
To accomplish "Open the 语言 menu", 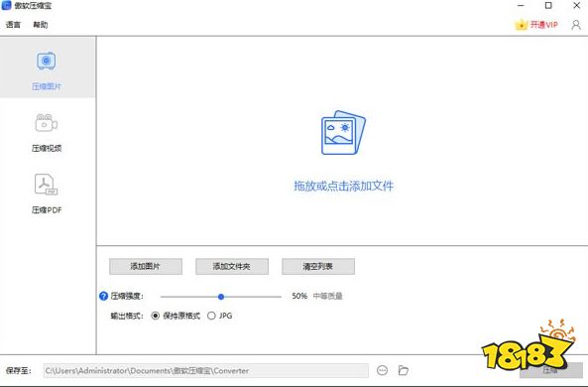I will (13, 25).
